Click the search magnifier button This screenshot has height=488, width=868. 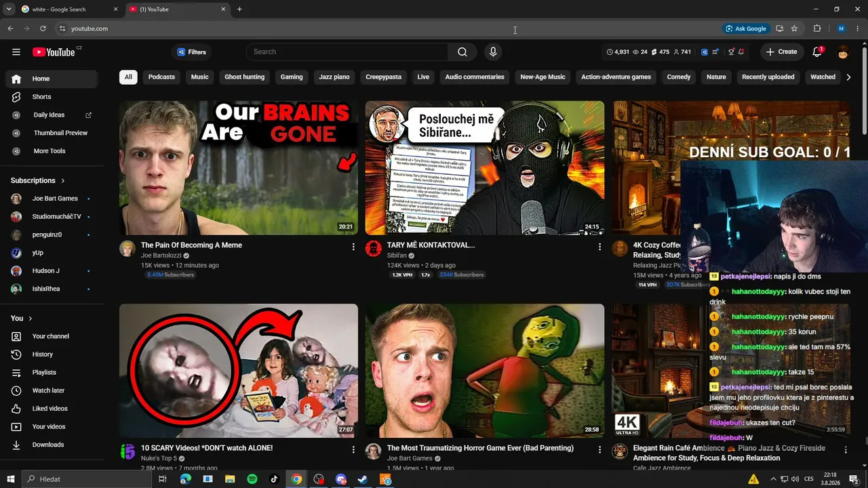coord(462,52)
